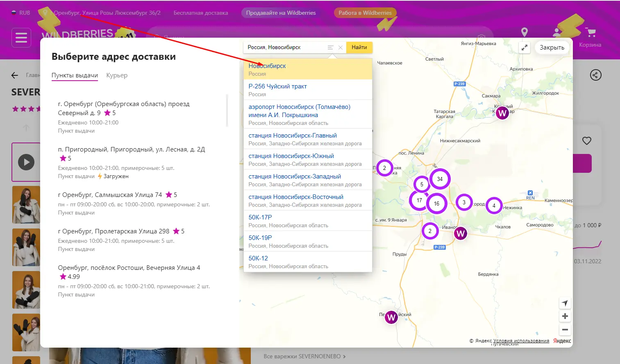
Task: Select the Р-256 Чуйский тракт suggestion
Action: 308,90
